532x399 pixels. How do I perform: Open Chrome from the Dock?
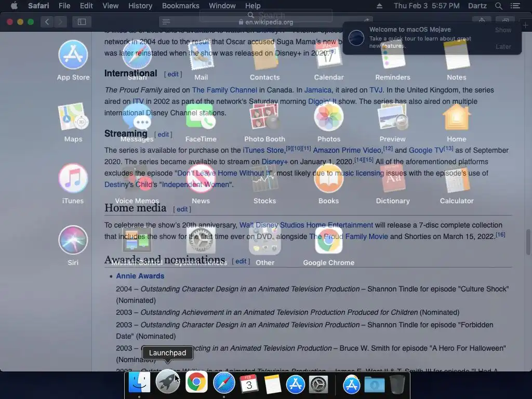tap(196, 382)
